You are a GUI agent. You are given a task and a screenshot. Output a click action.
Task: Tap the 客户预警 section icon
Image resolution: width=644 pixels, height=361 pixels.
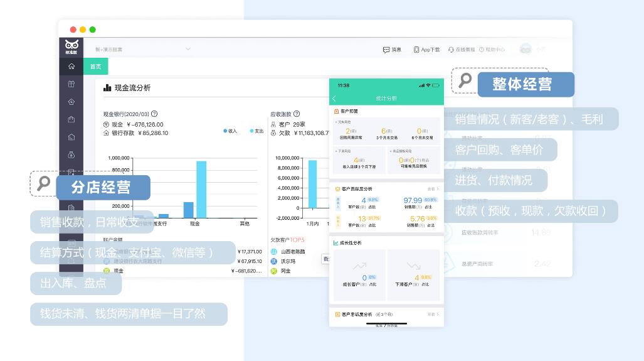click(x=336, y=111)
